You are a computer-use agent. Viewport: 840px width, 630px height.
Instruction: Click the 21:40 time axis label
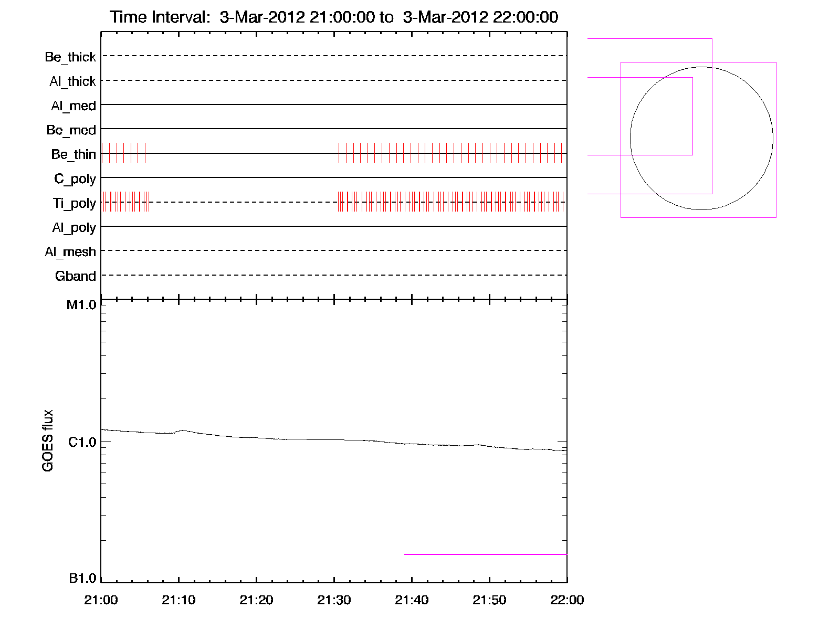coord(412,600)
